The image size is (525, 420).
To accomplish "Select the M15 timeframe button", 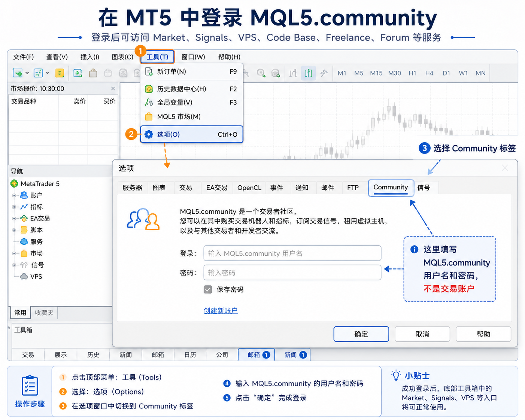I will (376, 73).
